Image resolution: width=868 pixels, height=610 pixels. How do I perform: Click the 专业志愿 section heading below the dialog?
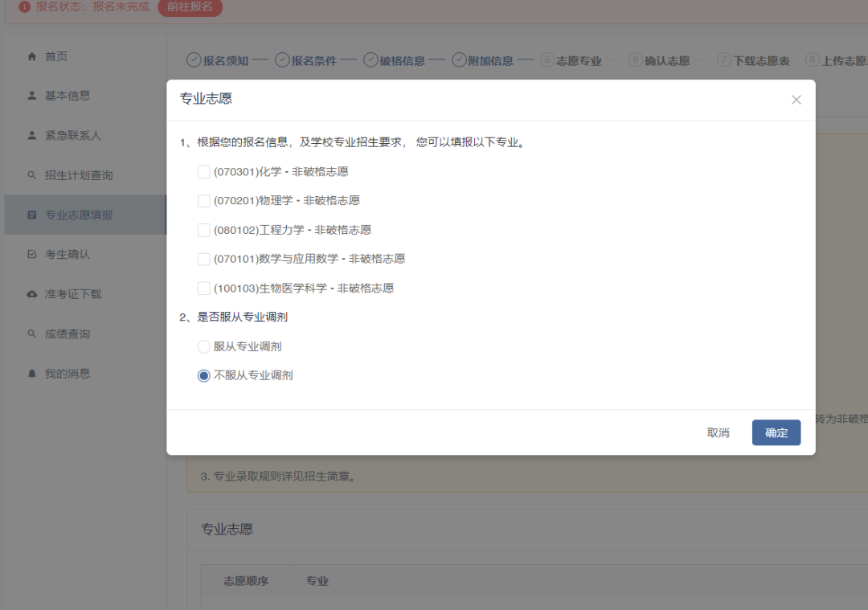pos(227,529)
